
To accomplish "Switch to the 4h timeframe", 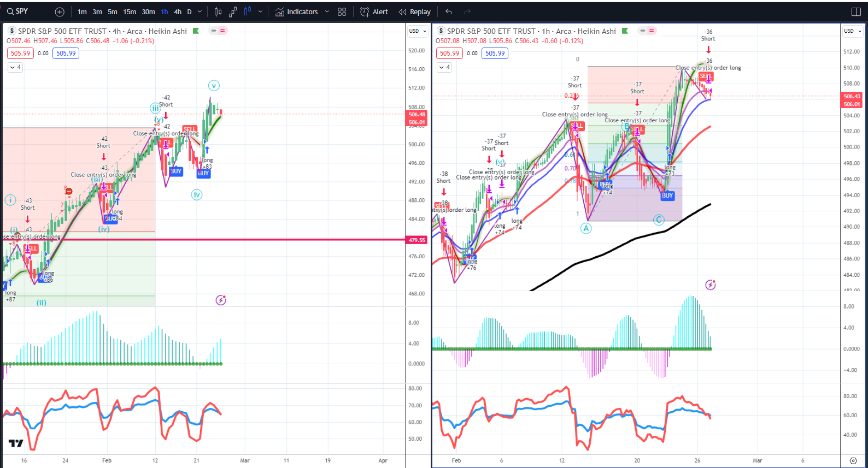I will [x=178, y=12].
